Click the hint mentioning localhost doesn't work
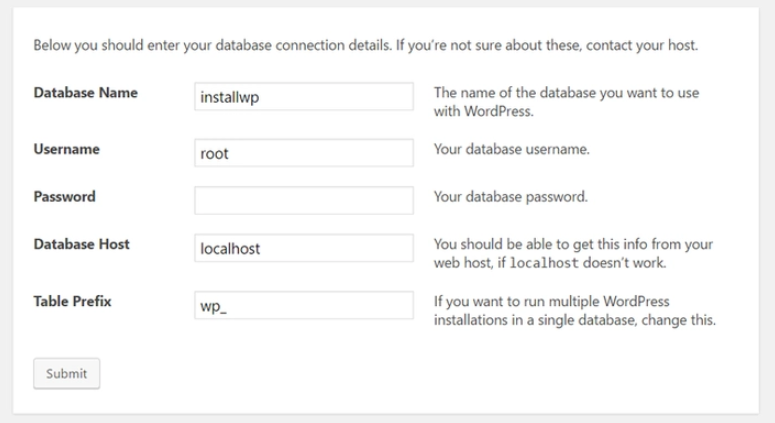This screenshot has height=423, width=775. click(x=573, y=253)
